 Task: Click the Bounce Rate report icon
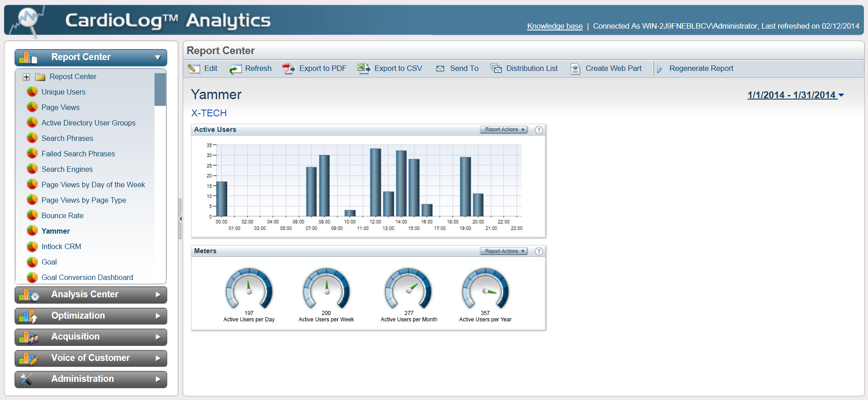tap(32, 215)
